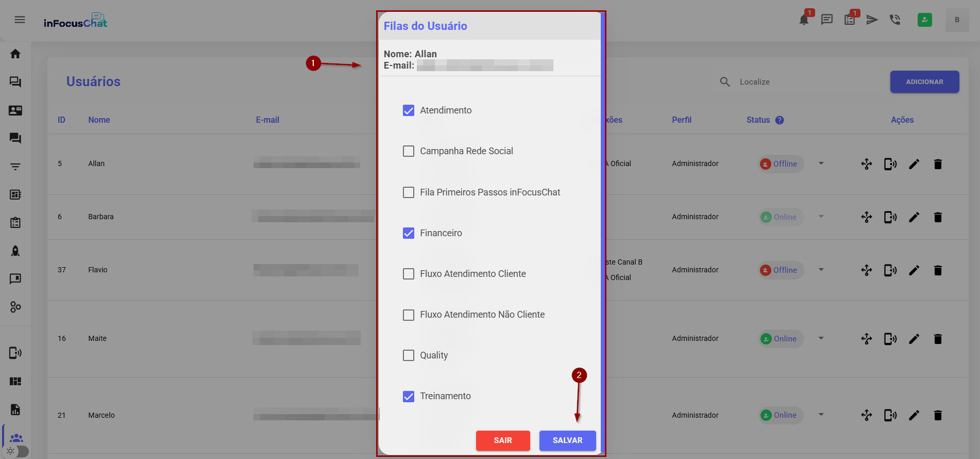Toggle the dark mode switch
Screen dimensions: 980x459
coord(15,451)
